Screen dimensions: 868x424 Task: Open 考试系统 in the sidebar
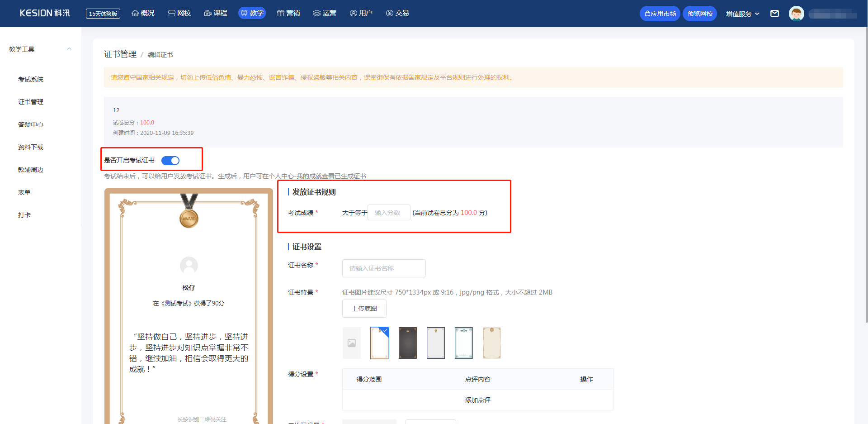coord(31,79)
